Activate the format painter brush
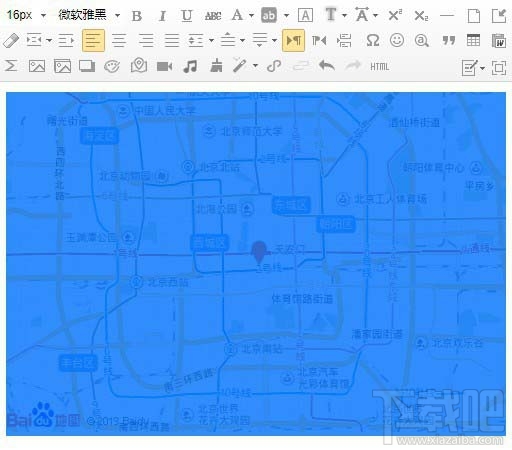The image size is (512, 450). 216,65
